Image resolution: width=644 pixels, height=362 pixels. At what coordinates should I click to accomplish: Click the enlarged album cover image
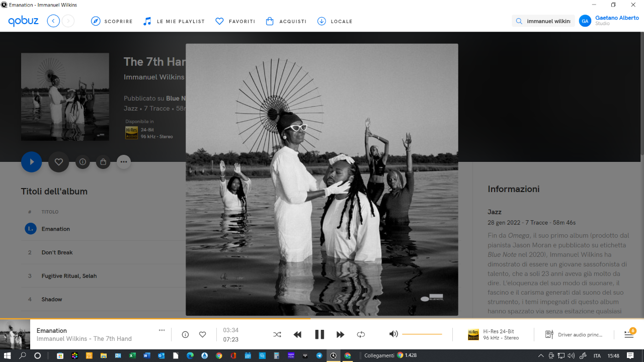tap(322, 179)
